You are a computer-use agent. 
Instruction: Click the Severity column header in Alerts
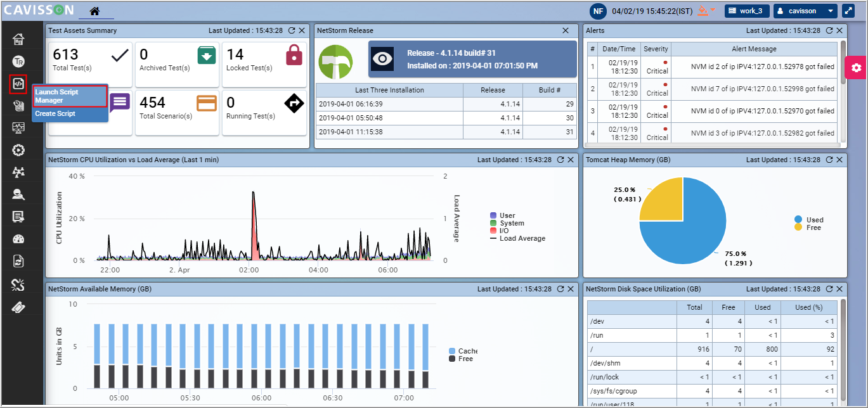[656, 49]
